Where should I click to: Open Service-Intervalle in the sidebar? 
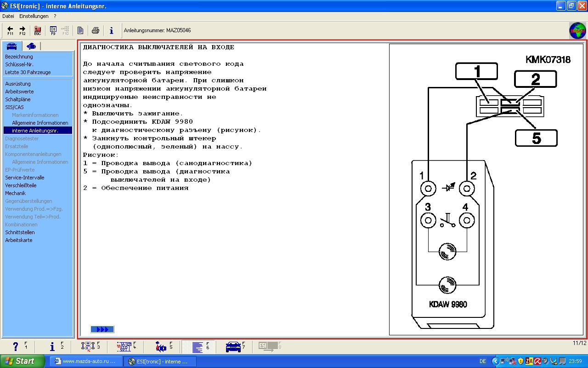24,178
